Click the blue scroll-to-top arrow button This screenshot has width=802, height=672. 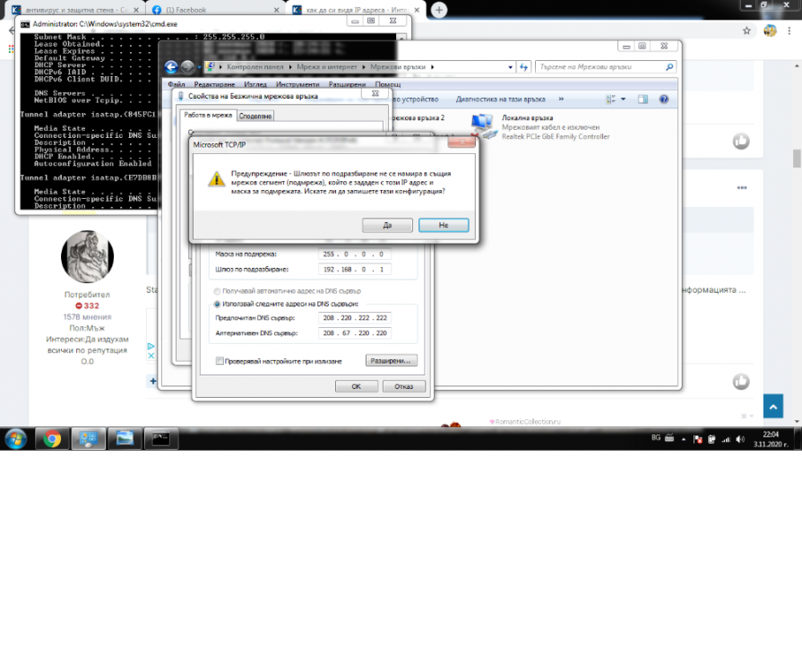(x=773, y=407)
